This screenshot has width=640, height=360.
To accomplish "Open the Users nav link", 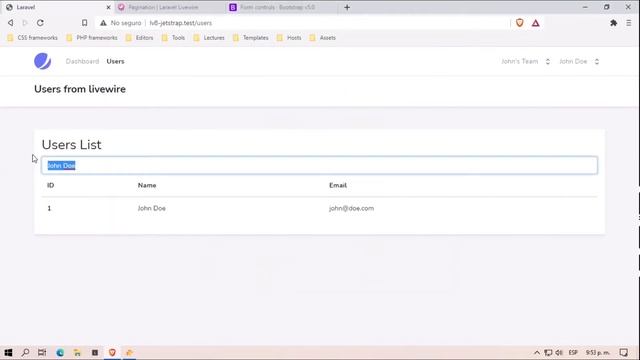I will (x=115, y=61).
